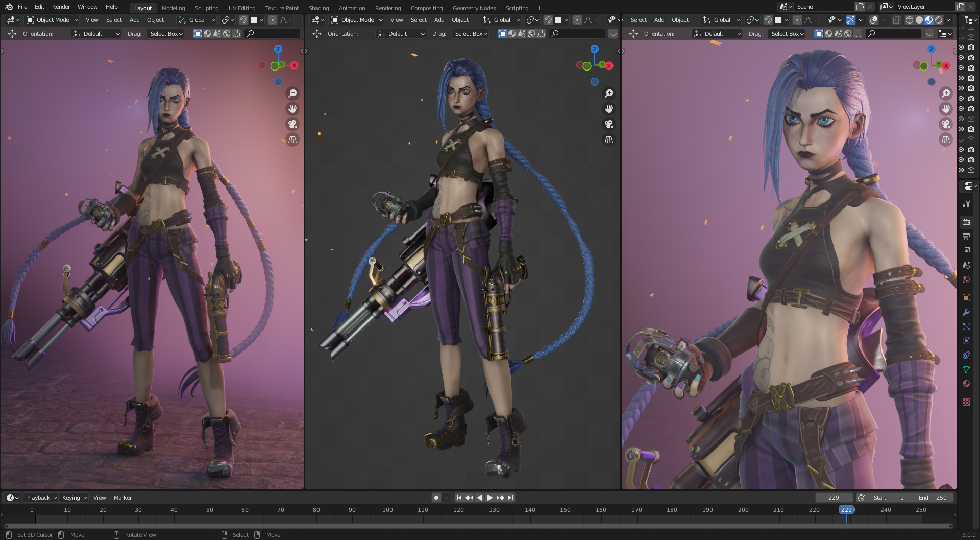Play the animation forward
The height and width of the screenshot is (540, 980).
(490, 498)
